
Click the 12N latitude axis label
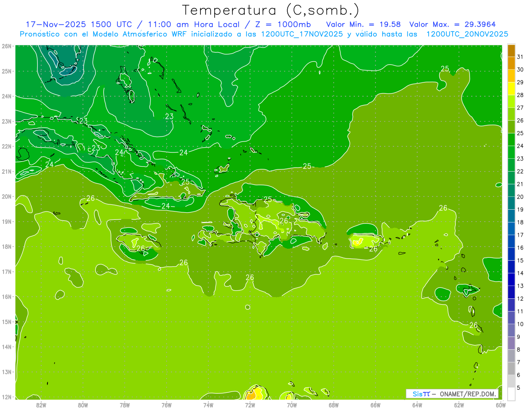(x=6, y=397)
